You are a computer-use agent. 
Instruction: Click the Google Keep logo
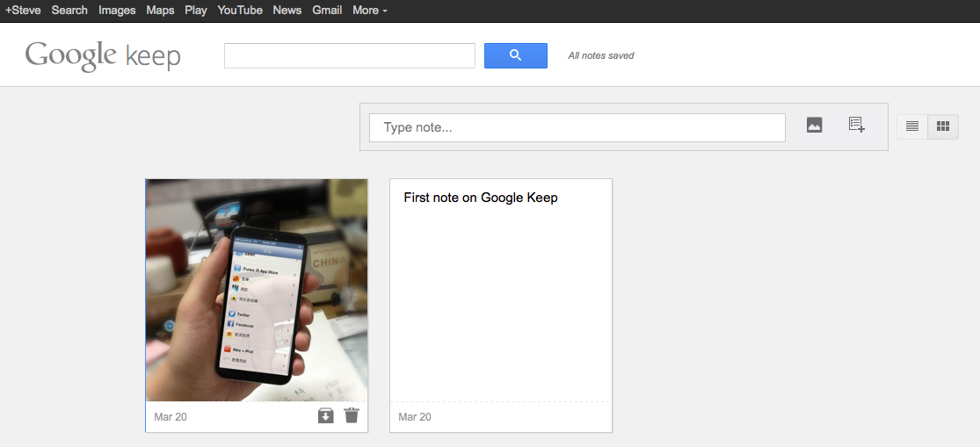(103, 55)
